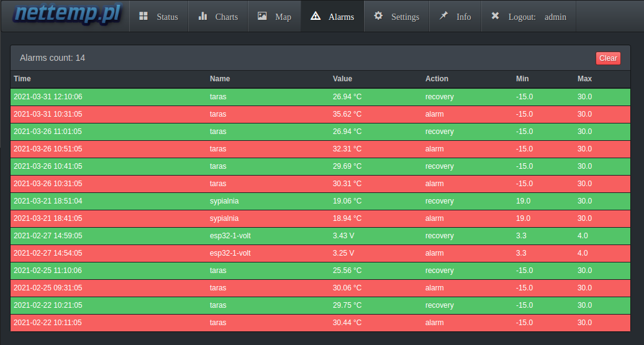Image resolution: width=644 pixels, height=345 pixels.
Task: Select the timestamp 2021-03-31 12:10:06
Action: [48, 97]
